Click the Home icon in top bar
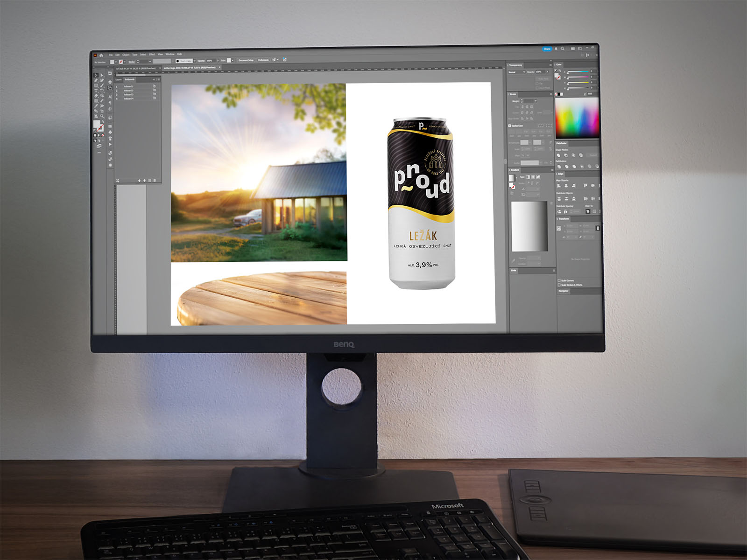This screenshot has height=560, width=747. 101,55
